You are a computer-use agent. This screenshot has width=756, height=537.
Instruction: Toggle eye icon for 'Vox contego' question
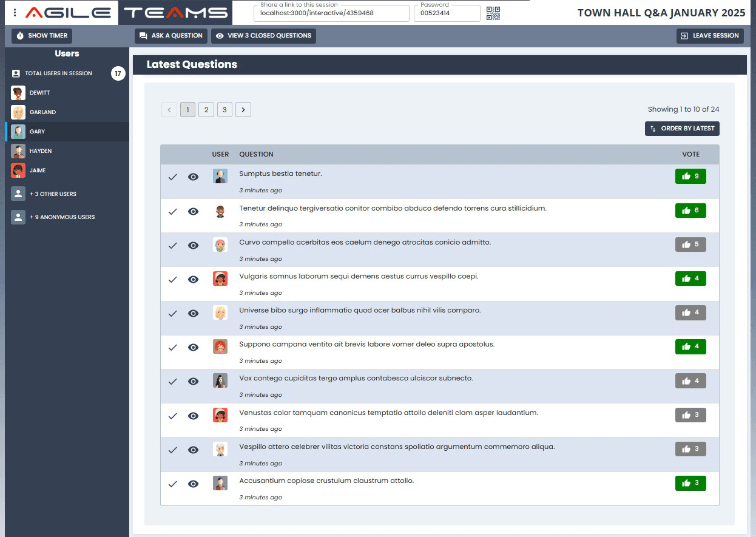tap(194, 381)
